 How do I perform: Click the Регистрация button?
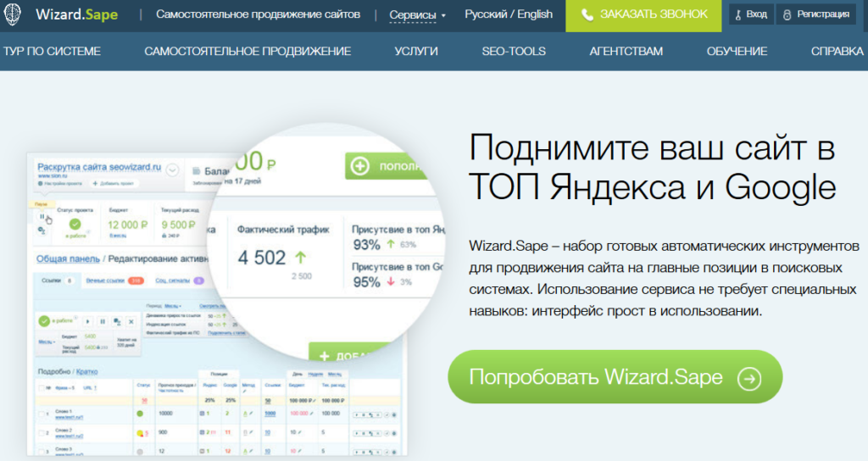(x=816, y=14)
